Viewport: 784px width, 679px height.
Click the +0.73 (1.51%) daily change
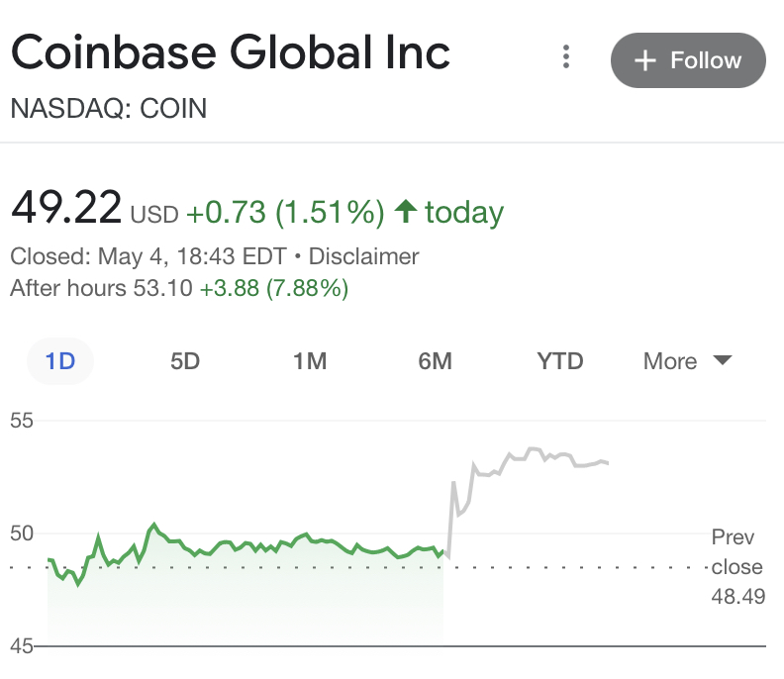(285, 212)
